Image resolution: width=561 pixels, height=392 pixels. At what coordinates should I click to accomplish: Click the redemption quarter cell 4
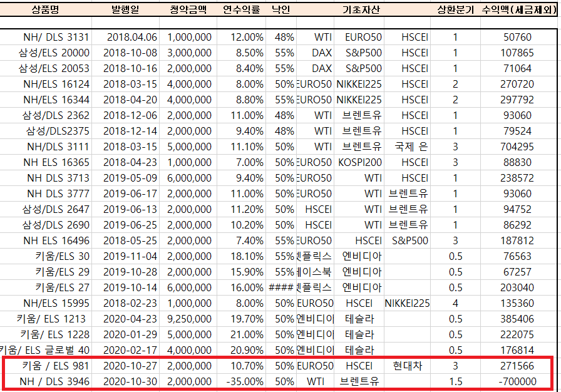coord(455,304)
